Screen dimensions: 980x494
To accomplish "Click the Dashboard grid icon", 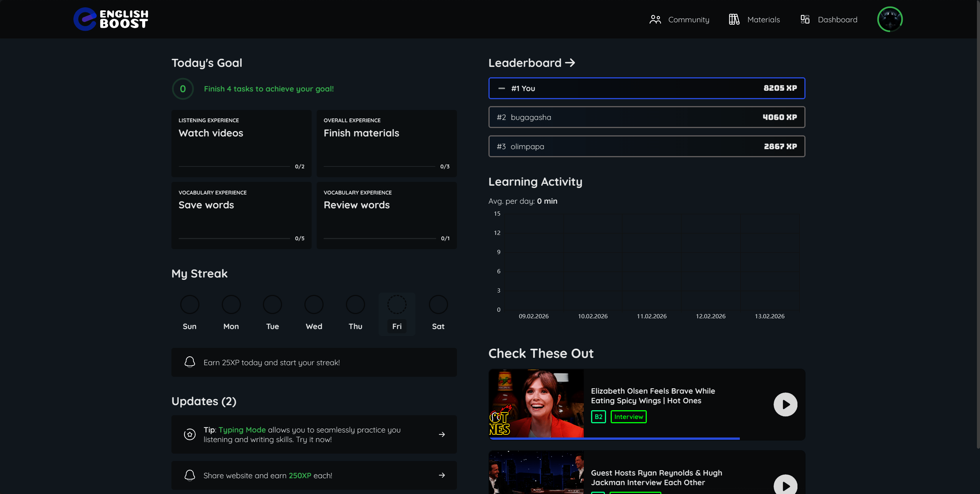I will 805,20.
